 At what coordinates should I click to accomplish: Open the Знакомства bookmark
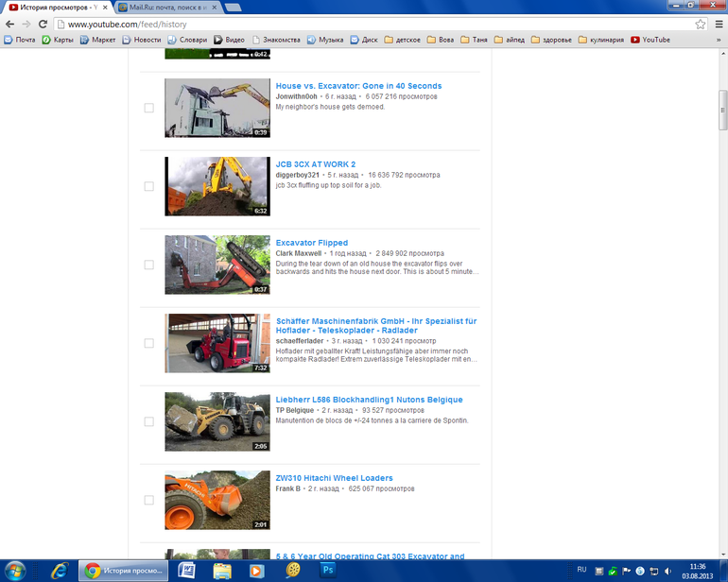click(276, 40)
